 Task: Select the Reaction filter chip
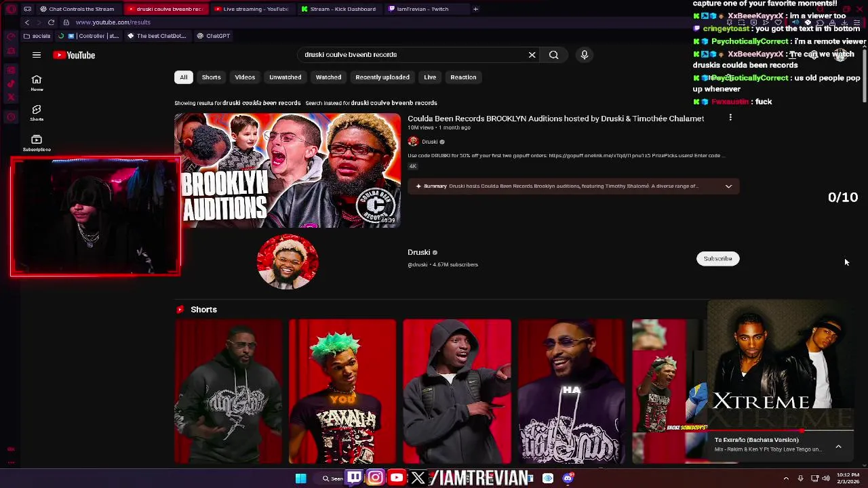click(x=463, y=77)
